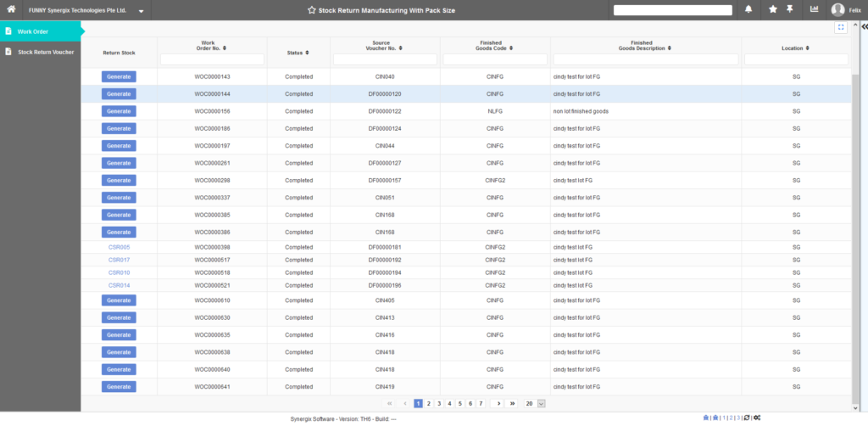Switch to Stock Return Voucher tab
This screenshot has height=426, width=868.
(x=41, y=52)
